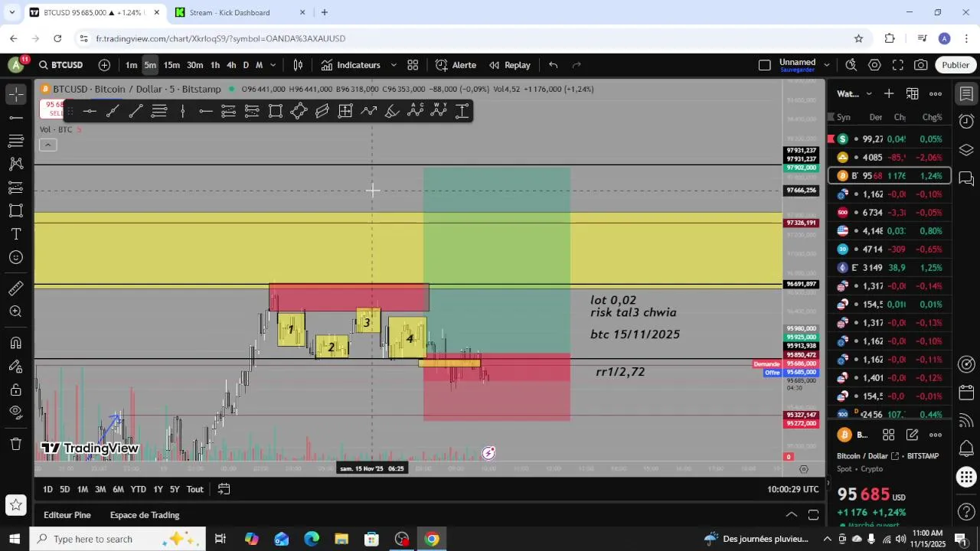Expand the Unnamed layout dropdown
The image size is (980, 551).
click(x=827, y=65)
